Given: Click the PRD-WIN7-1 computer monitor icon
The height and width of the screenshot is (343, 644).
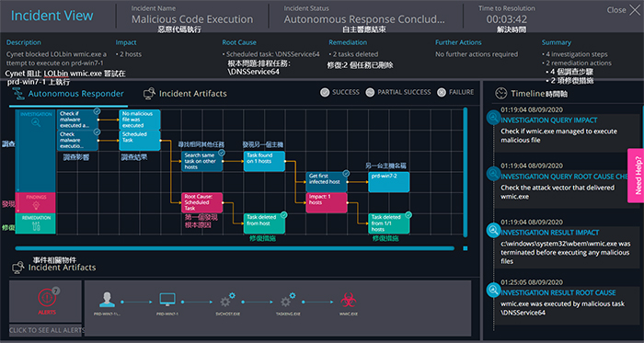Looking at the screenshot, I should pos(167,301).
